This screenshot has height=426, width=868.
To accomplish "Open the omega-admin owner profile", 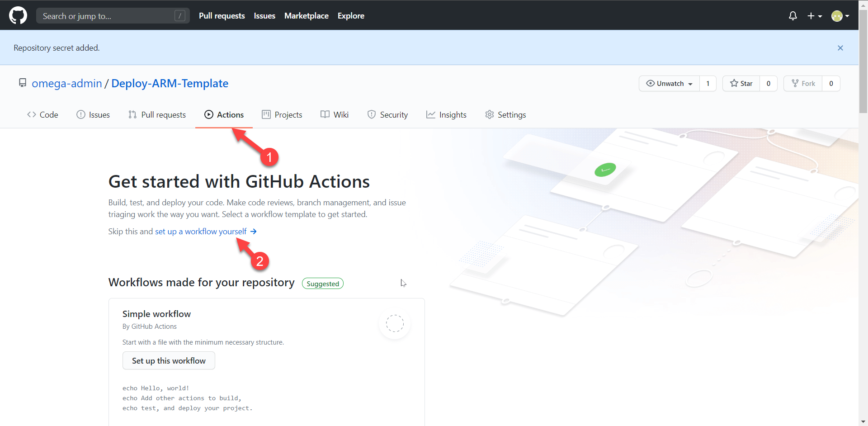I will [67, 83].
